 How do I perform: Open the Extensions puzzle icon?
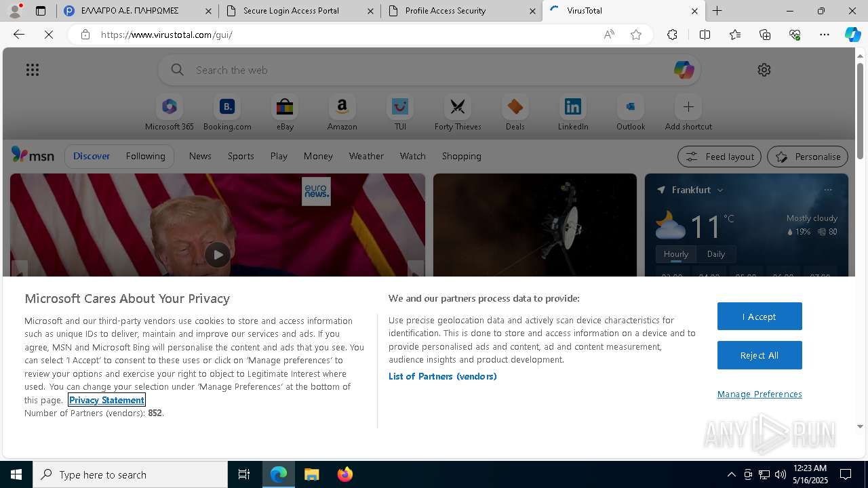[x=672, y=35]
